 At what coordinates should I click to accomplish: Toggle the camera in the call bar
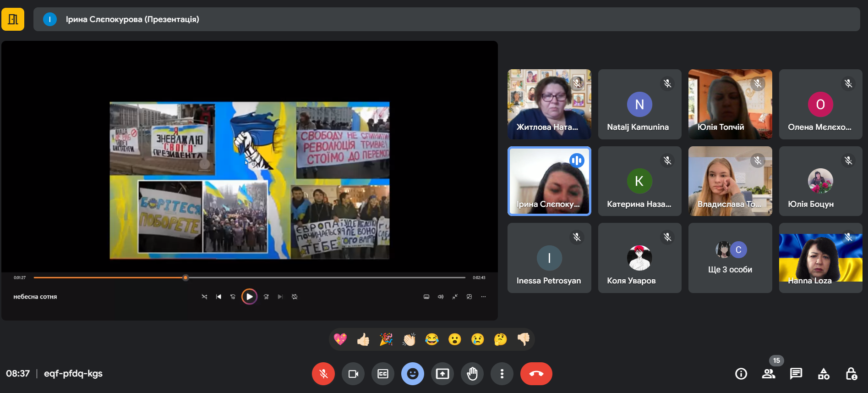tap(353, 374)
